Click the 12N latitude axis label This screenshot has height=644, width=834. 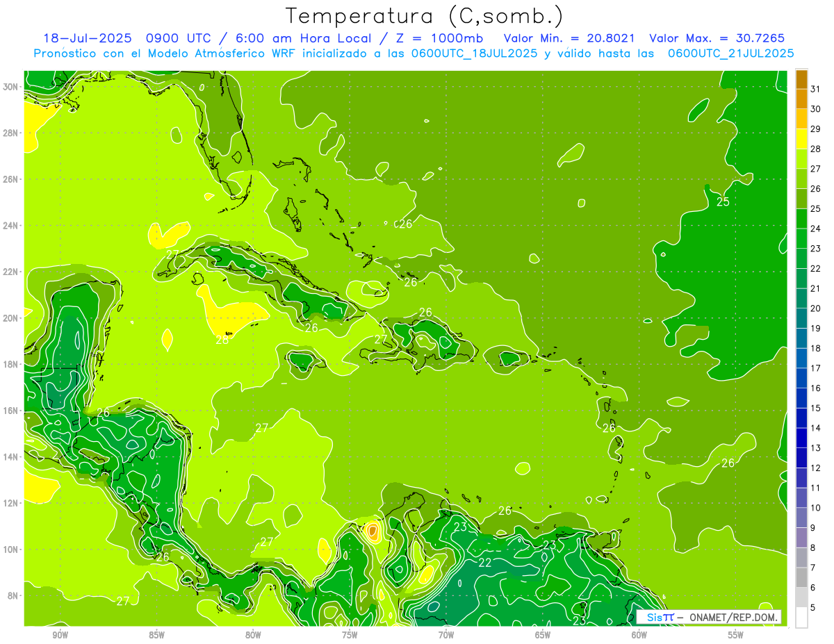[12, 503]
